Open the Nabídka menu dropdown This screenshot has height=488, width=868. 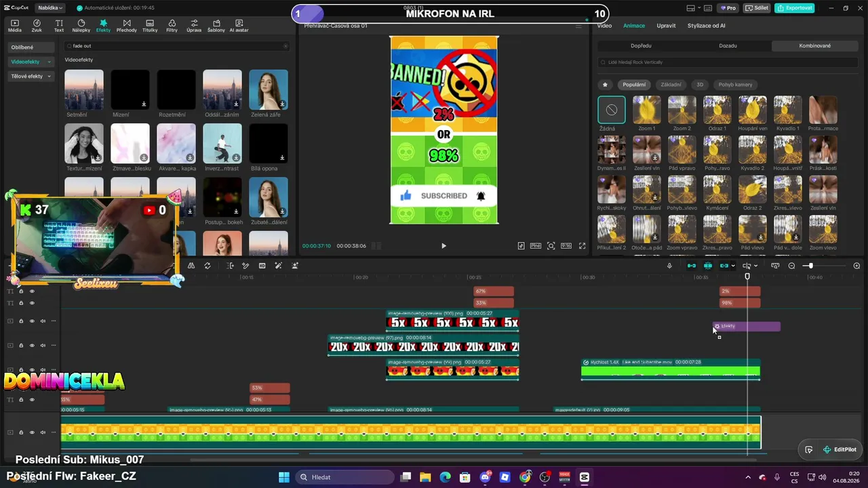50,8
